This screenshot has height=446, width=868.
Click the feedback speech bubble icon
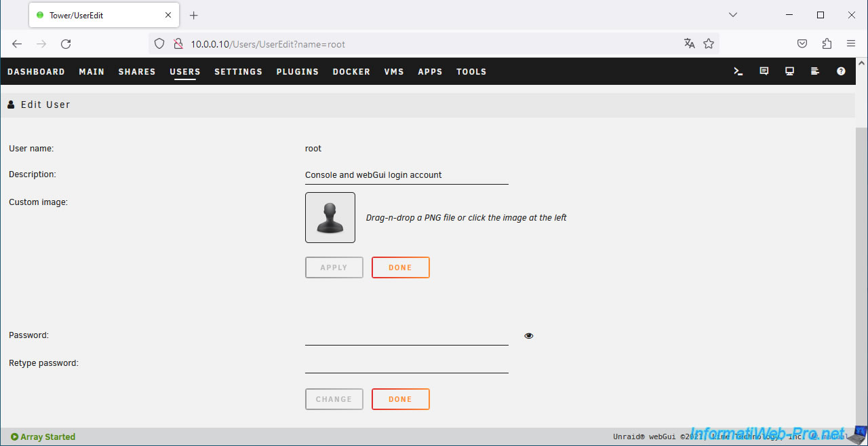(x=764, y=71)
